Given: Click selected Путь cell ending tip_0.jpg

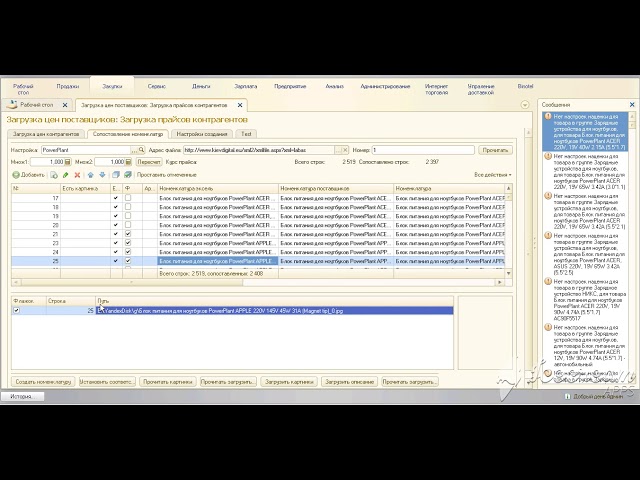Looking at the screenshot, I should [274, 311].
